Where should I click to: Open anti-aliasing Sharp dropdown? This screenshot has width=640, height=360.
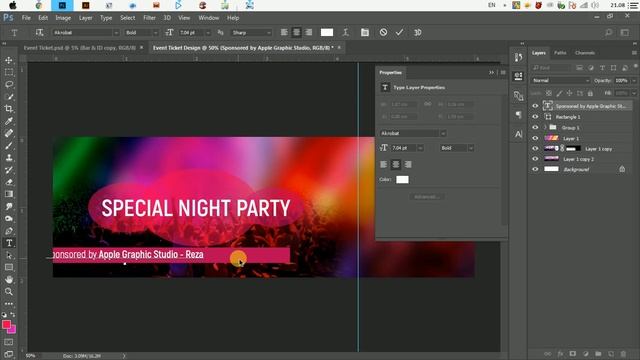tap(269, 33)
